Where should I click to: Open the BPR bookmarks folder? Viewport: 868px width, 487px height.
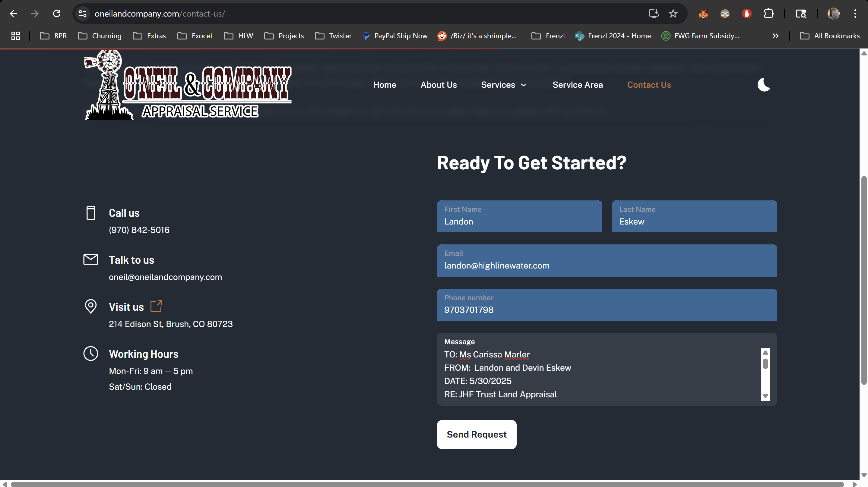pyautogui.click(x=54, y=36)
